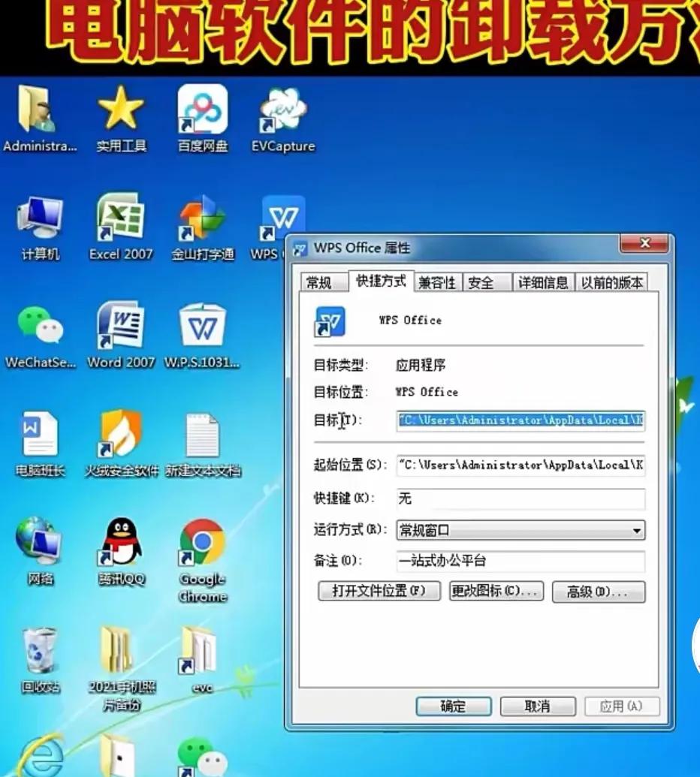700x777 pixels.
Task: Expand the 运行方式 dropdown showing 常规窗口
Action: 520,530
